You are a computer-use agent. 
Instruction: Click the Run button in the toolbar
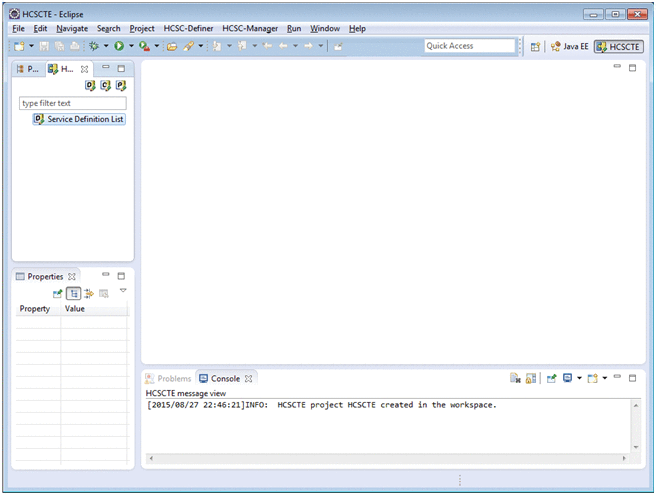coord(118,47)
